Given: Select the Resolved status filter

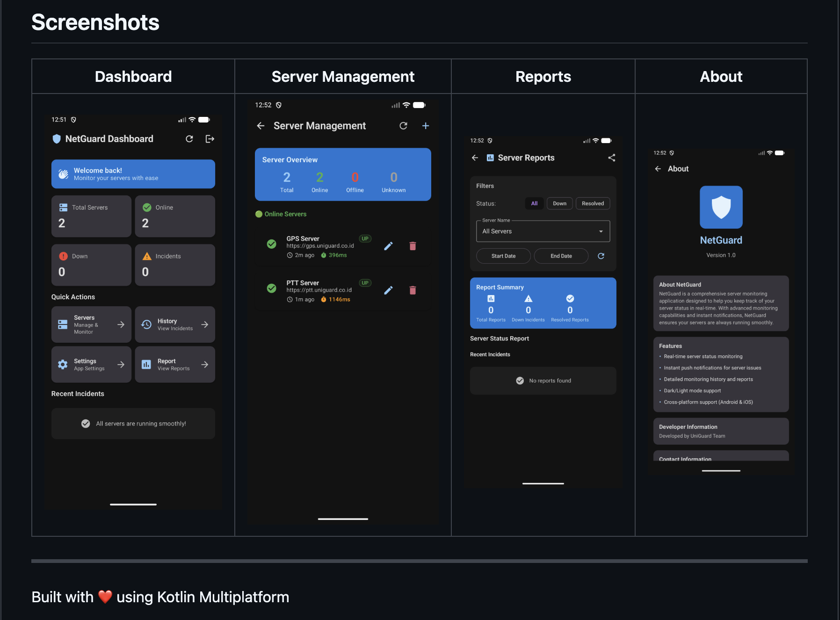Looking at the screenshot, I should (x=593, y=203).
